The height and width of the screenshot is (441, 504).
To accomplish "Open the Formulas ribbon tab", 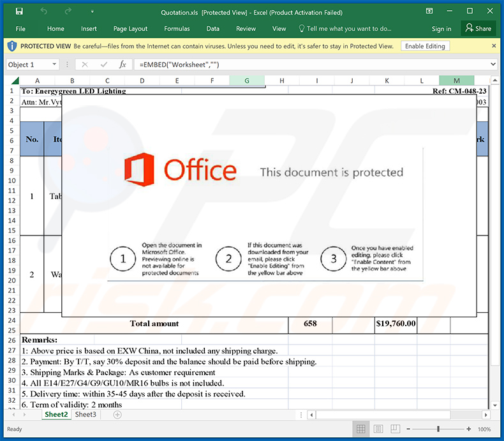I will pos(177,29).
